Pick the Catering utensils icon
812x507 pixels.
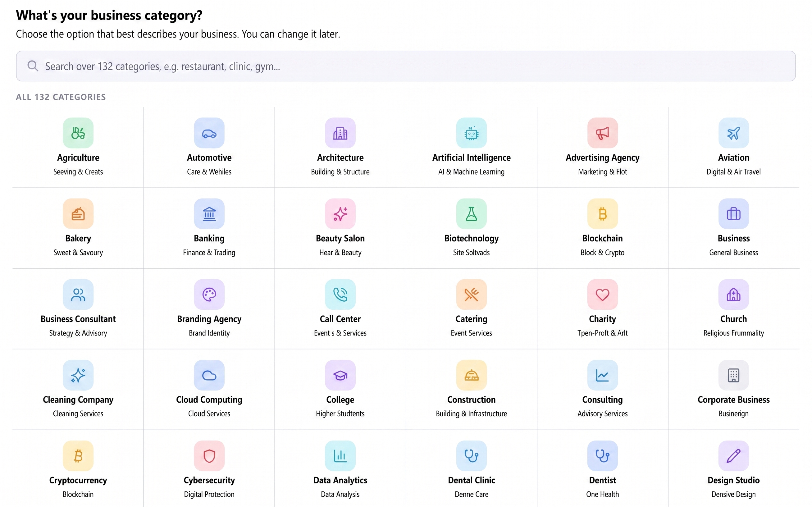tap(471, 295)
